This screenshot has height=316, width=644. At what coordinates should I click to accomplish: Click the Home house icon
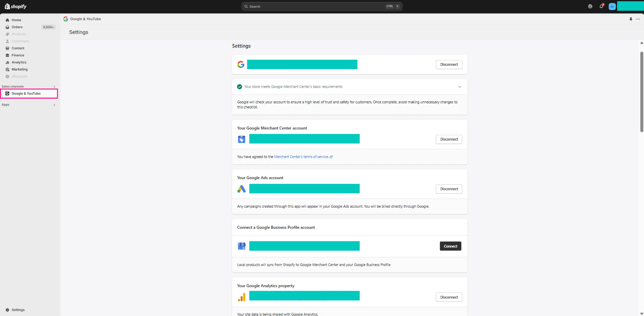(x=8, y=20)
